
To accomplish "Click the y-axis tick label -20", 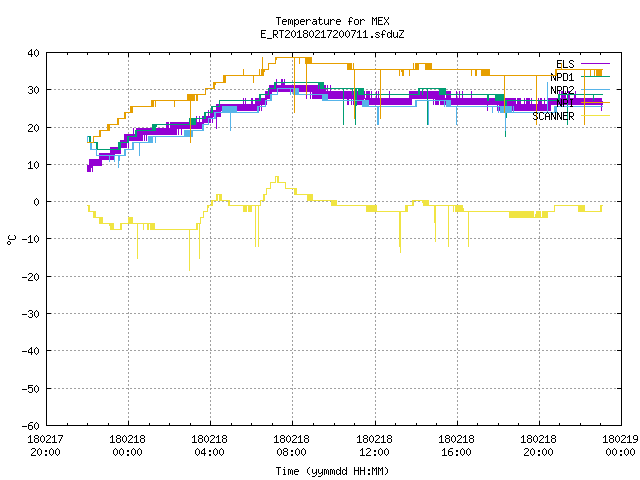I will click(31, 277).
